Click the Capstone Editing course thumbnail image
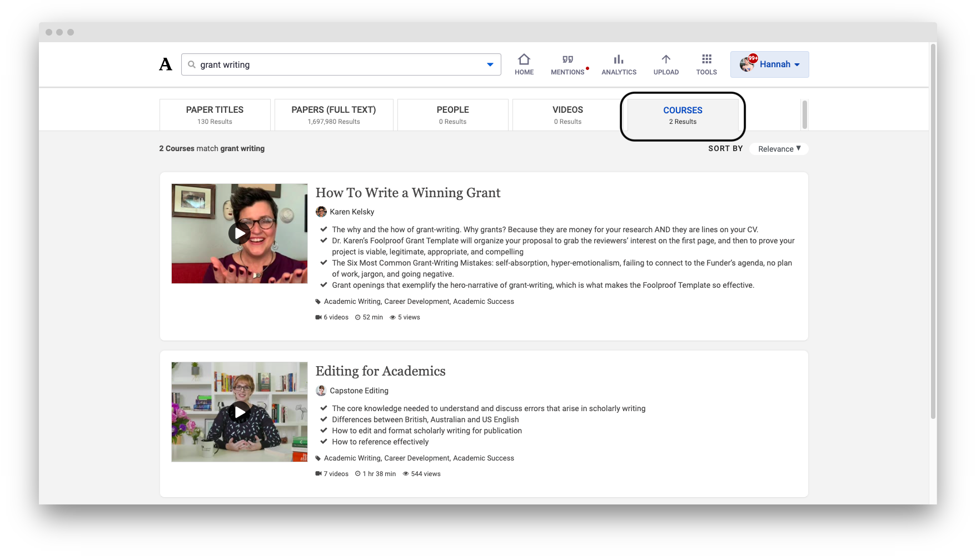Screen dimensions: 976x560 click(240, 412)
